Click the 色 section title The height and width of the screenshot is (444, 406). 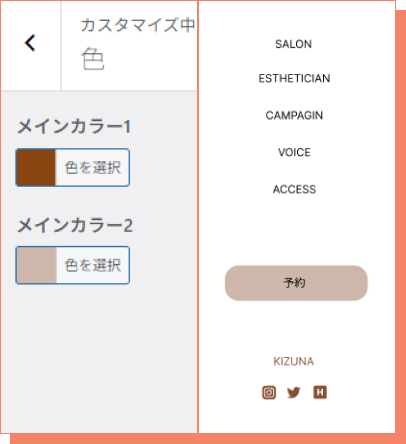93,59
